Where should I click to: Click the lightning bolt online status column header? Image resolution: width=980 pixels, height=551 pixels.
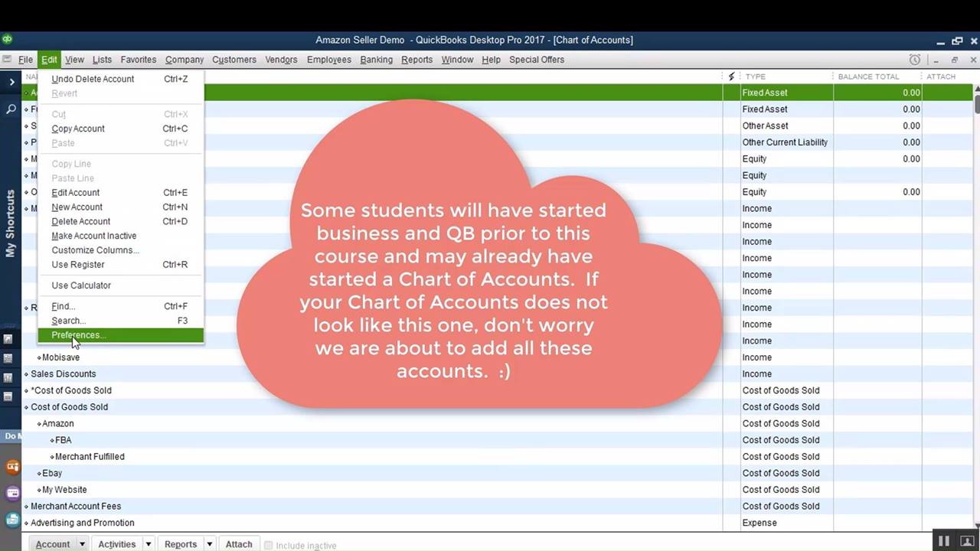(x=731, y=77)
